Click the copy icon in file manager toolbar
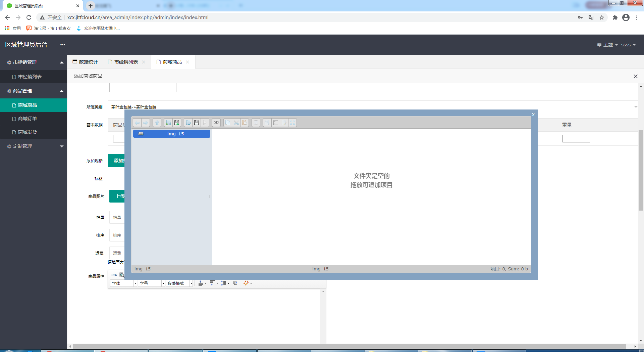This screenshot has height=352, width=644. point(227,123)
